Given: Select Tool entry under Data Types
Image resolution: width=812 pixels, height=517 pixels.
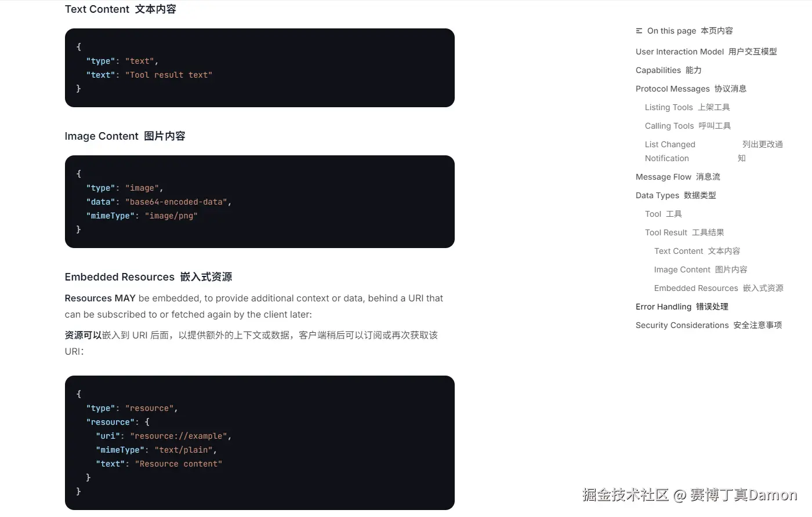Looking at the screenshot, I should pos(664,214).
